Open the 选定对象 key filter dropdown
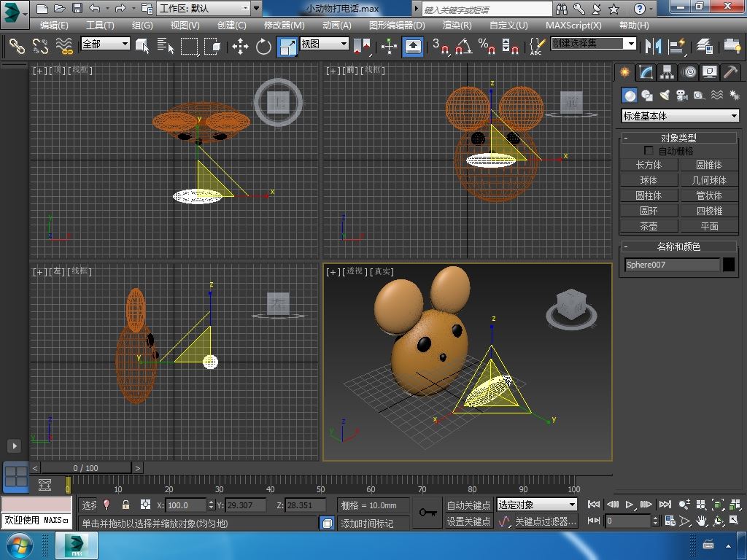 [536, 505]
